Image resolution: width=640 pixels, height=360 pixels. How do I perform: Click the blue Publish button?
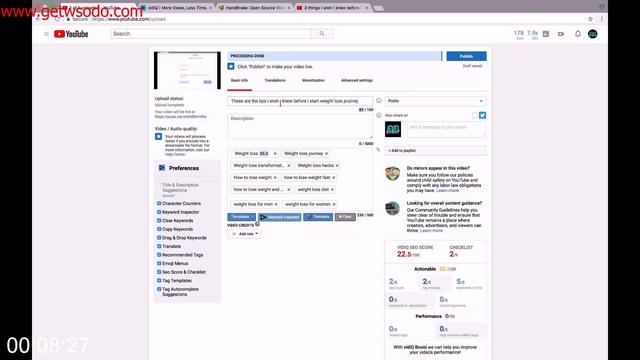[466, 56]
